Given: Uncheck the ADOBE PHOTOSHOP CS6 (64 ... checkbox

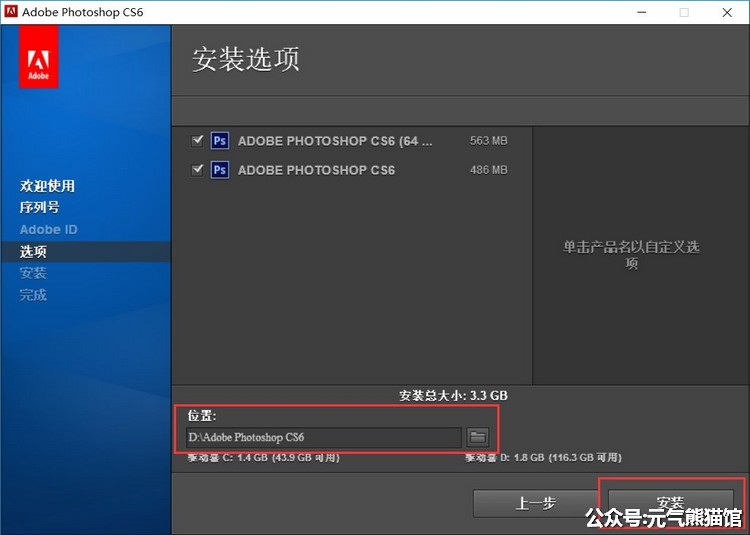Looking at the screenshot, I should click(x=197, y=141).
